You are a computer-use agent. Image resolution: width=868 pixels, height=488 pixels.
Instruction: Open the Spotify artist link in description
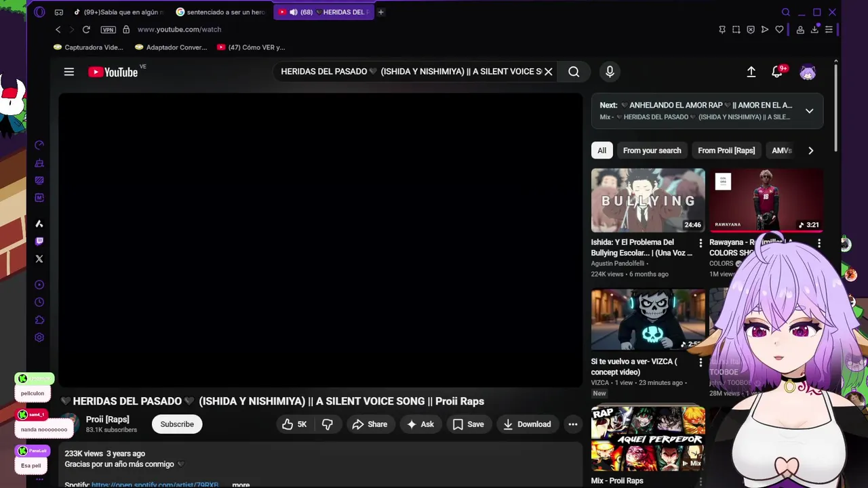(x=155, y=485)
